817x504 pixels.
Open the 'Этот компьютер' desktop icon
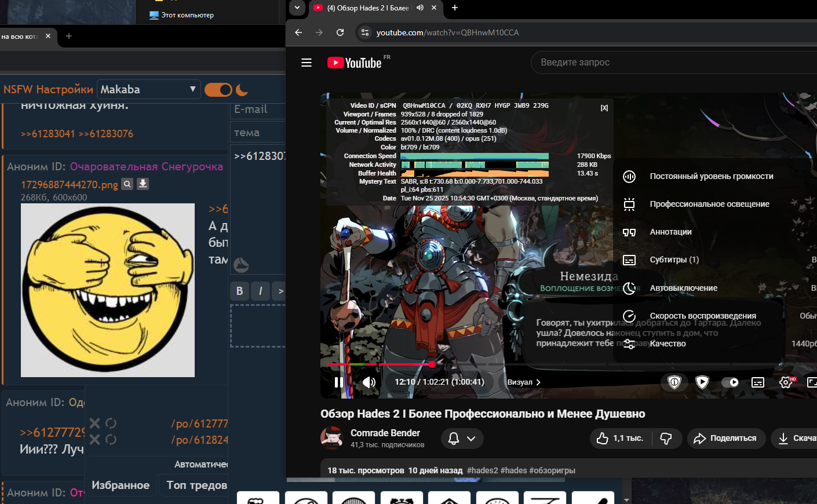pos(181,15)
